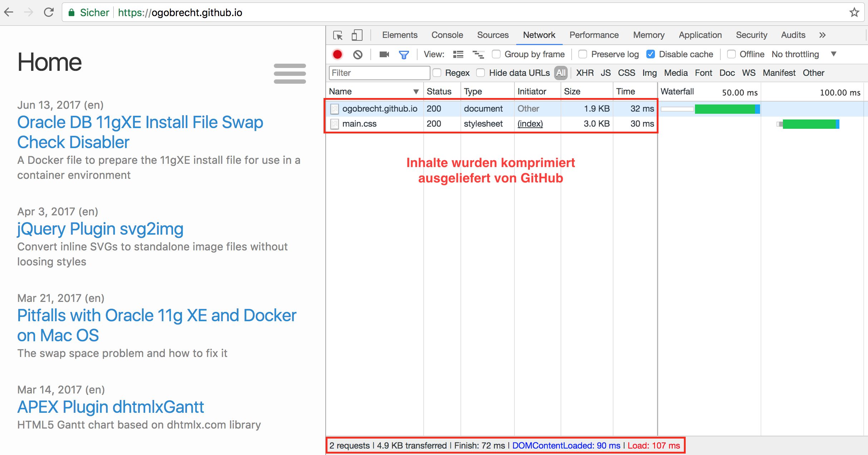
Task: Toggle the filter funnel icon
Action: pos(404,55)
